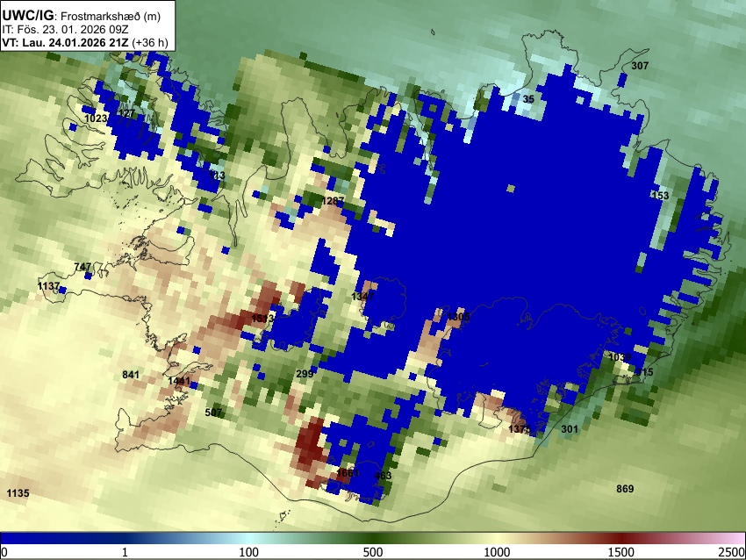The width and height of the screenshot is (746, 560).
Task: Click the map value 869
Action: (625, 489)
